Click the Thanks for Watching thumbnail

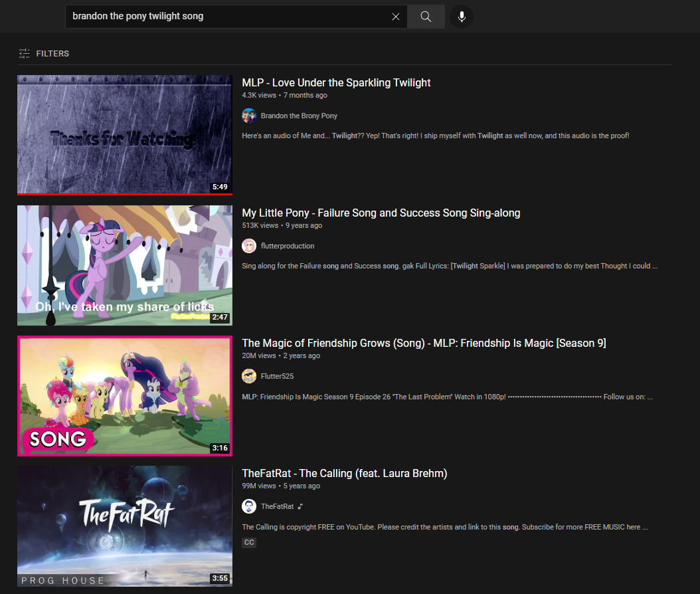pyautogui.click(x=124, y=135)
